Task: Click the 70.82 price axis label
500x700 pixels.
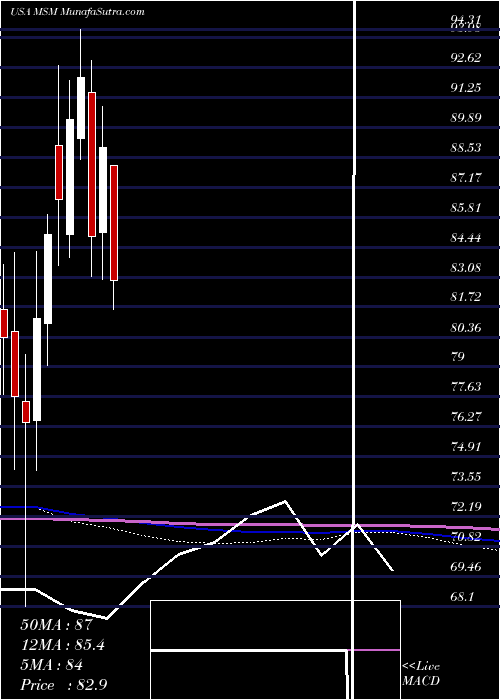Action: click(x=466, y=537)
